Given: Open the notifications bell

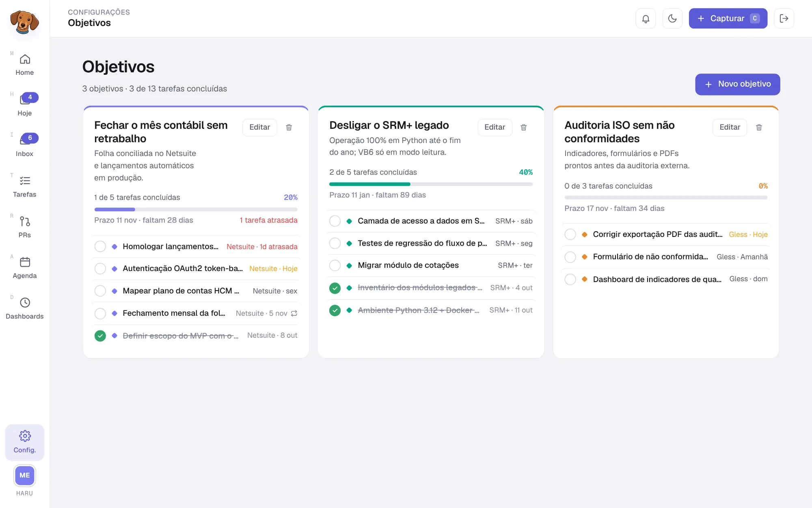Looking at the screenshot, I should click(646, 19).
